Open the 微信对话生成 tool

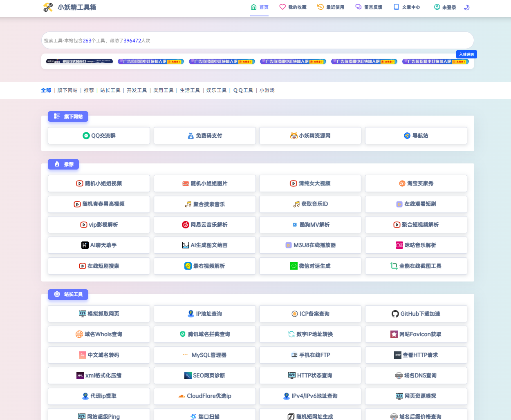[310, 266]
